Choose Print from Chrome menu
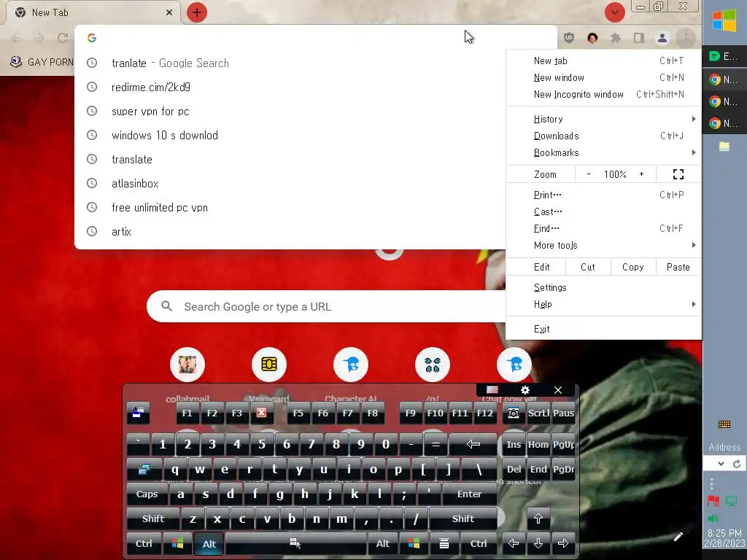 tap(603, 195)
